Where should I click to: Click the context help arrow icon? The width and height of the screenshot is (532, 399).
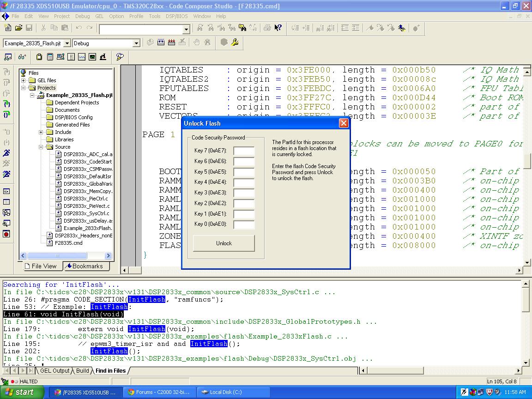(x=278, y=28)
